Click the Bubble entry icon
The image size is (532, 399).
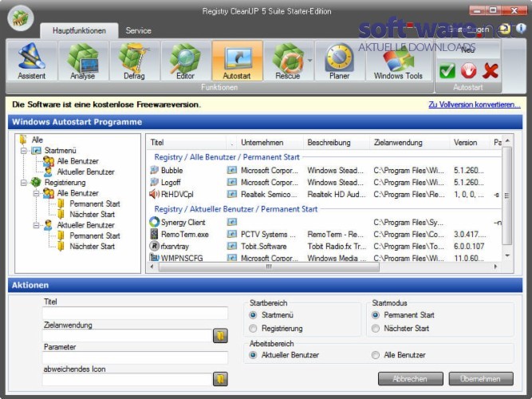coord(155,170)
